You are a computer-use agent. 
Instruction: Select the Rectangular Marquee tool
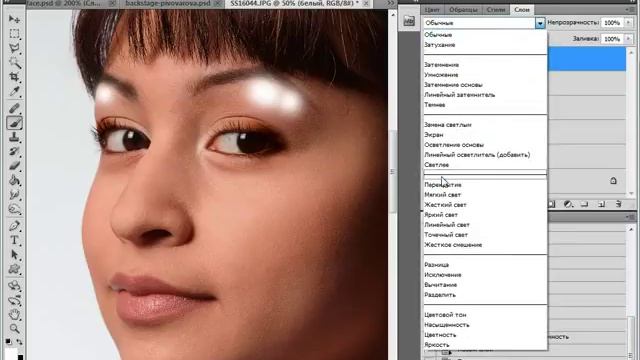click(14, 34)
